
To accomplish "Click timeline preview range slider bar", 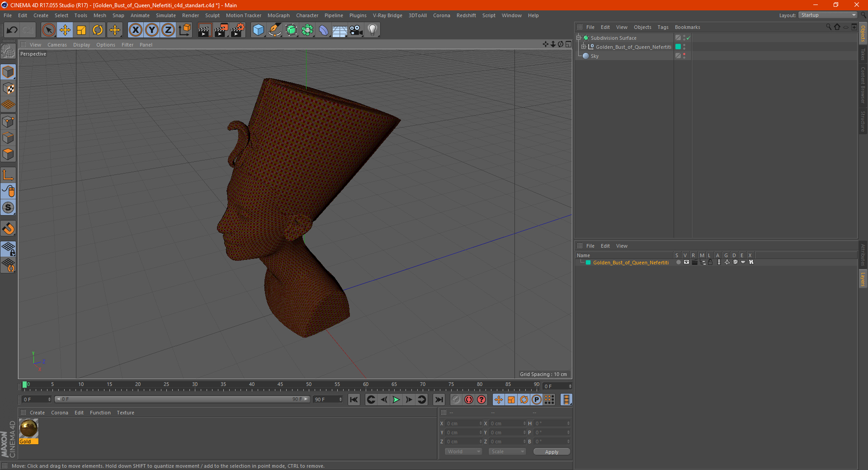I will 182,399.
